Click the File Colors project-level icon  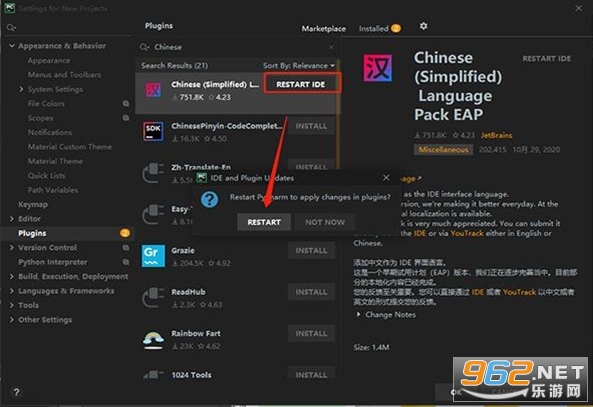pos(126,104)
